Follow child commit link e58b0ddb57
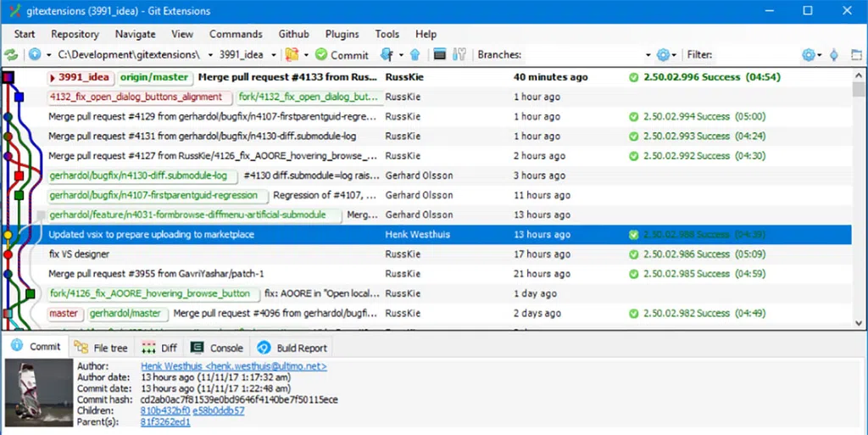868x435 pixels. (218, 410)
